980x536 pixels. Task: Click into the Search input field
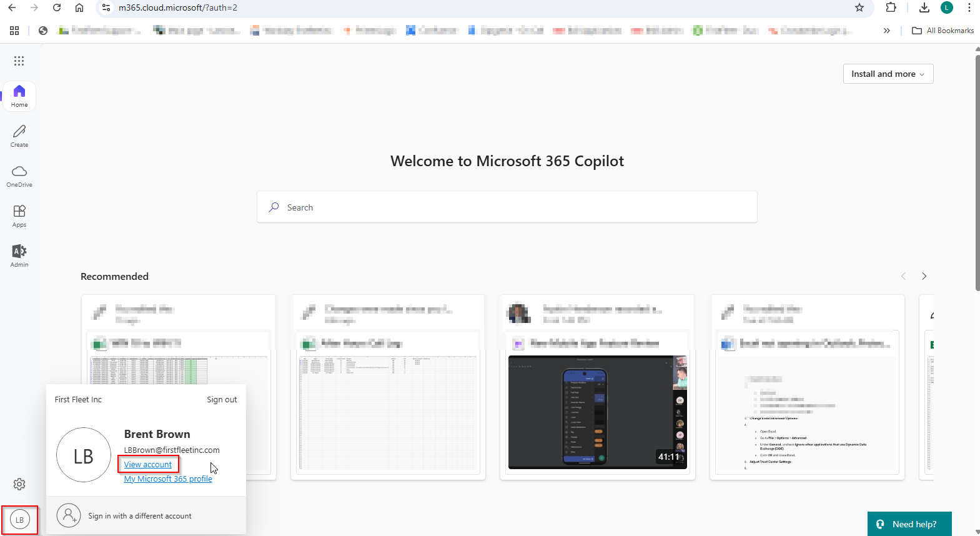tap(507, 207)
